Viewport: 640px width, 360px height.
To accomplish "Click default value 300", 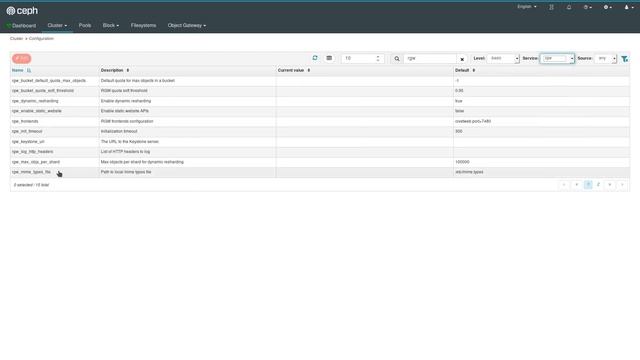I will click(459, 131).
